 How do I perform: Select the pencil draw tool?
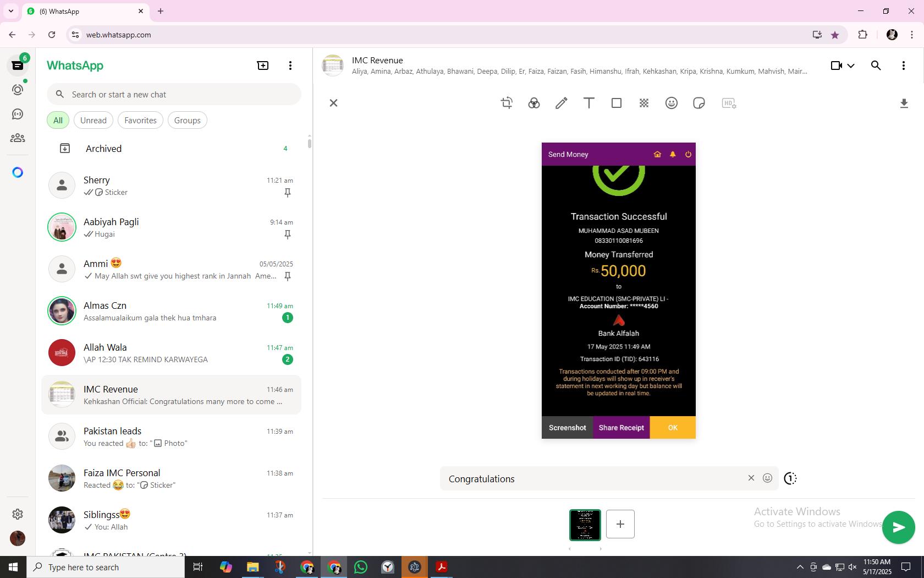point(562,103)
